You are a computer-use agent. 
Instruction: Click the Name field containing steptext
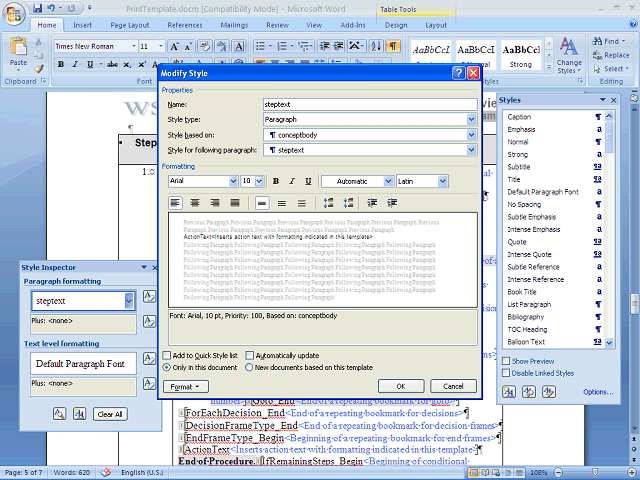(370, 104)
